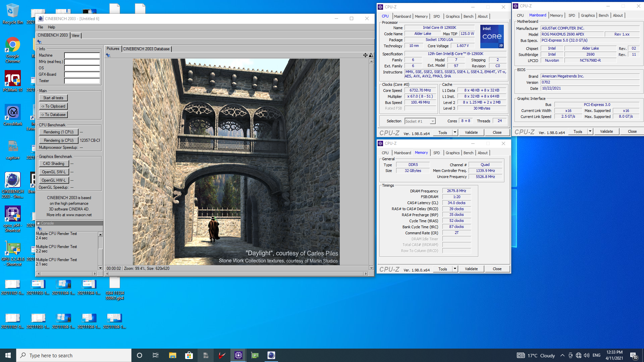Viewport: 644px width, 362px height.
Task: Open the File menu in CINEBENCH
Action: pos(41,27)
